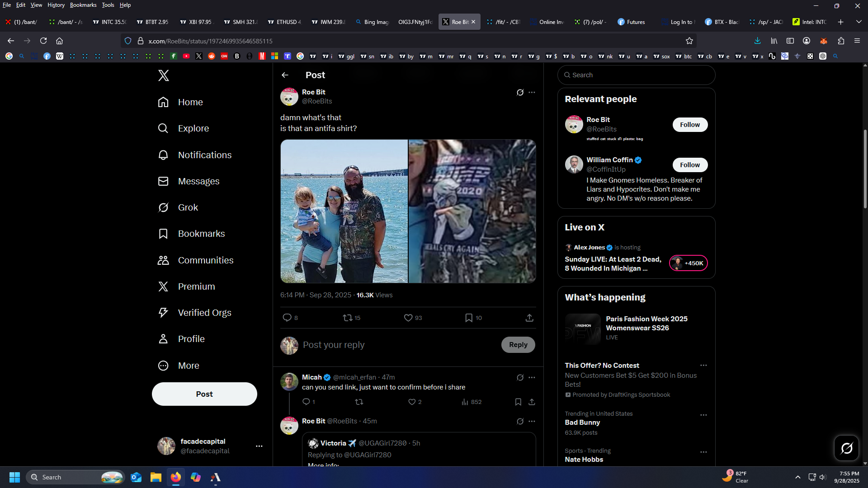Bookmark the main Roe Bit post
The height and width of the screenshot is (488, 868).
pyautogui.click(x=469, y=318)
